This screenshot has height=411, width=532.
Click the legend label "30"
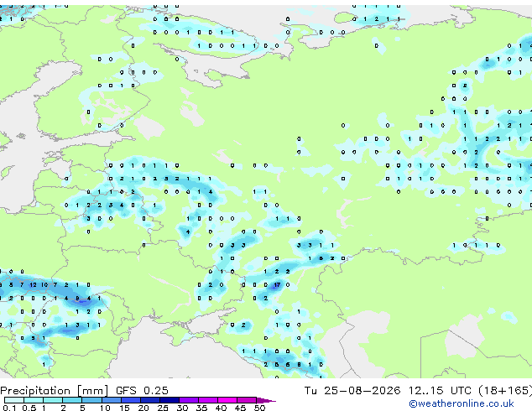point(182,408)
